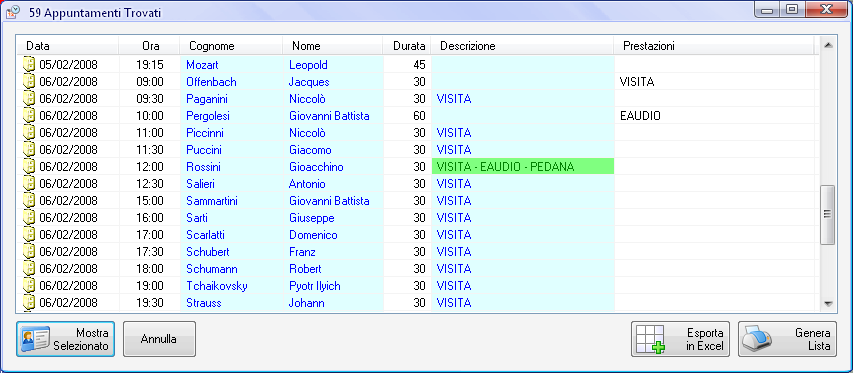Click the first name Jacques
853x373 pixels.
309,83
